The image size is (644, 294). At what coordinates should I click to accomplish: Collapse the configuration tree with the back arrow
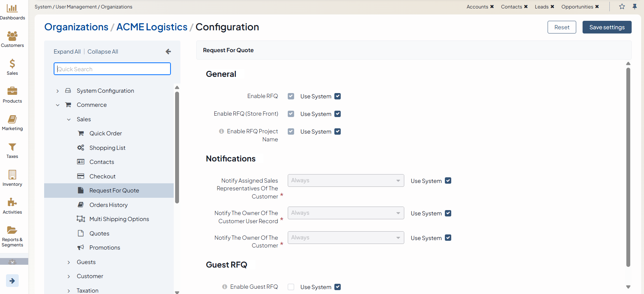point(168,51)
